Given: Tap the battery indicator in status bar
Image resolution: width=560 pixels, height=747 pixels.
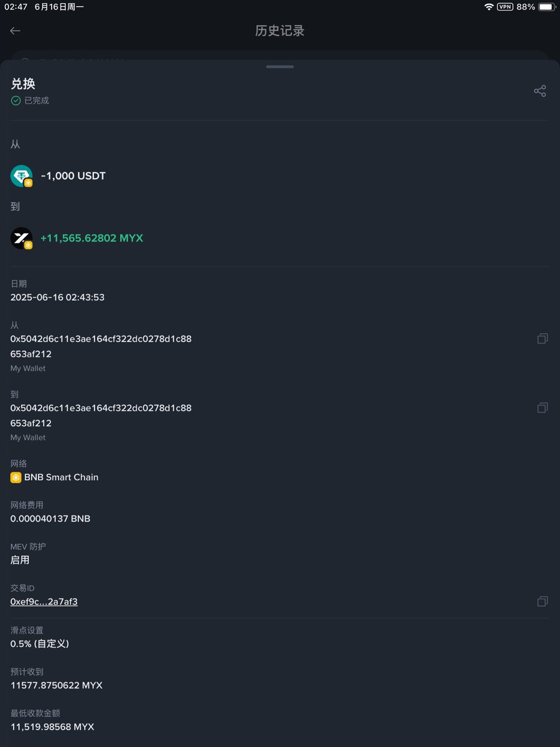Looking at the screenshot, I should tap(546, 7).
